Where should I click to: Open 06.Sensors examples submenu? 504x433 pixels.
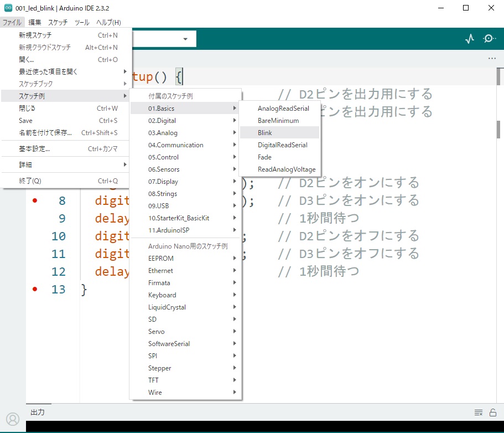185,169
